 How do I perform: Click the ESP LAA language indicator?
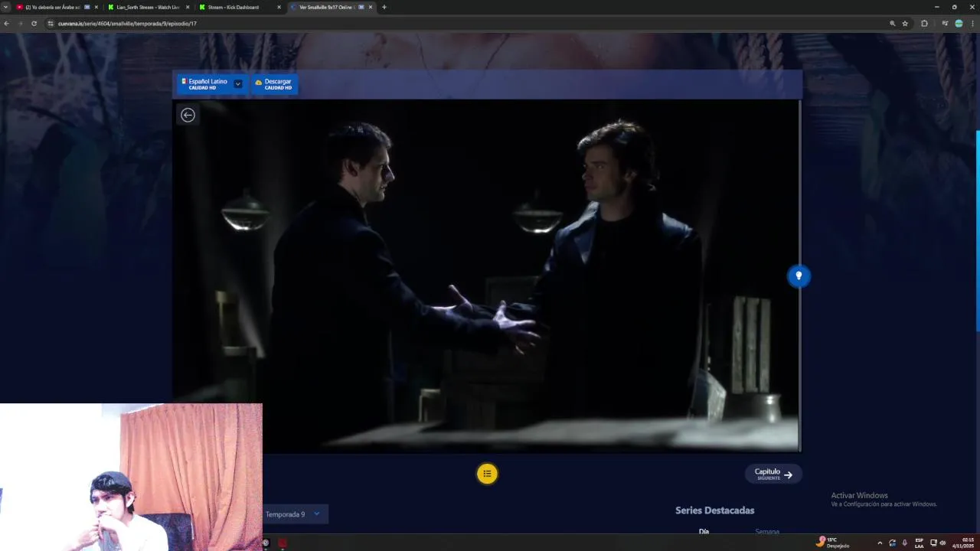(920, 543)
